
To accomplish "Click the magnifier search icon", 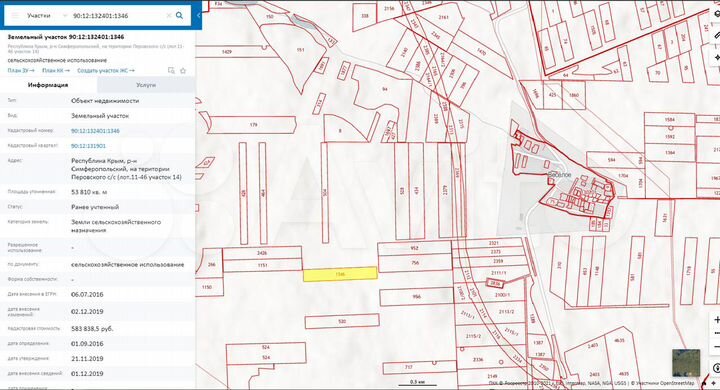I will click(180, 16).
